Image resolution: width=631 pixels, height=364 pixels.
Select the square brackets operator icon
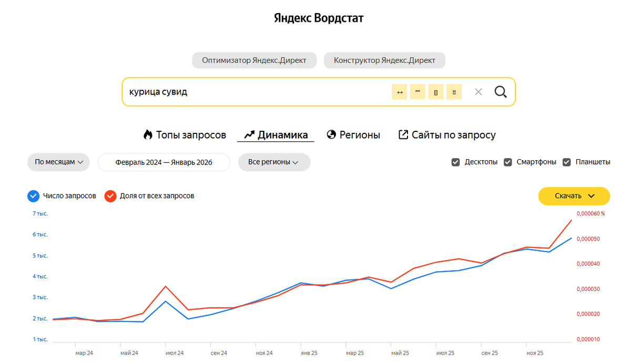(x=436, y=91)
